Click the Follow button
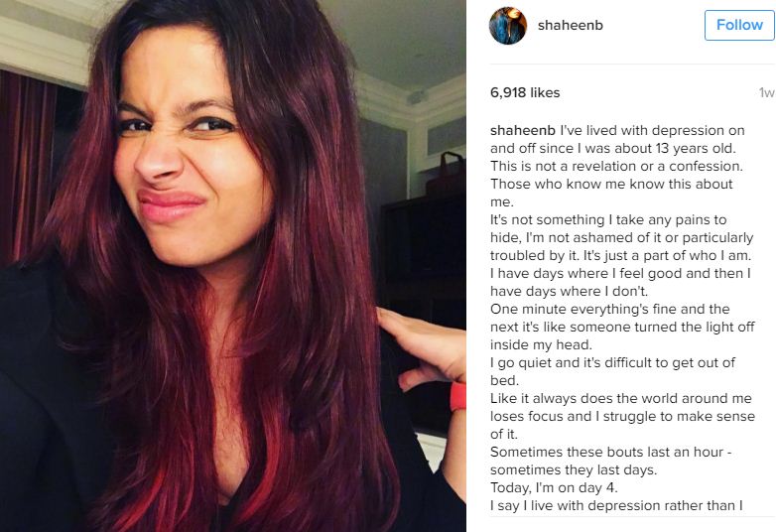The image size is (776, 532). coord(739,25)
